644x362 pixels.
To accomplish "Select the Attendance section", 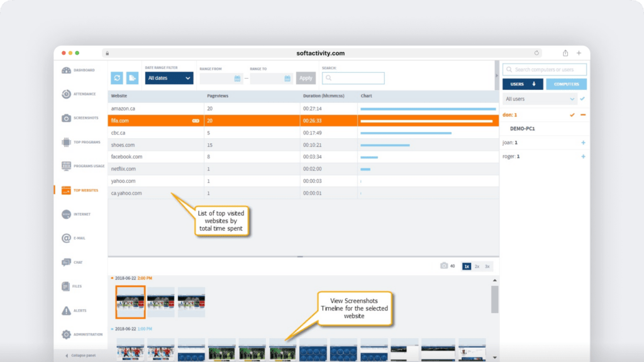I will coord(79,94).
